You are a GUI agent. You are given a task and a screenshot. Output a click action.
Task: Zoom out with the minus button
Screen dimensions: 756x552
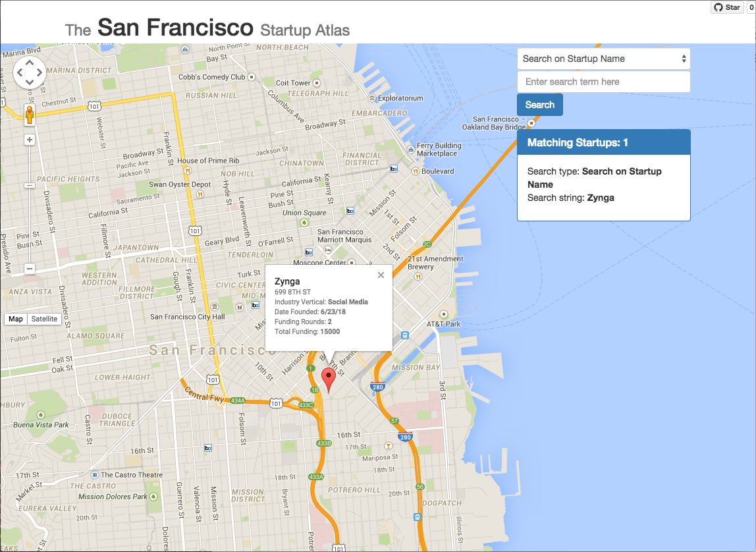[30, 269]
